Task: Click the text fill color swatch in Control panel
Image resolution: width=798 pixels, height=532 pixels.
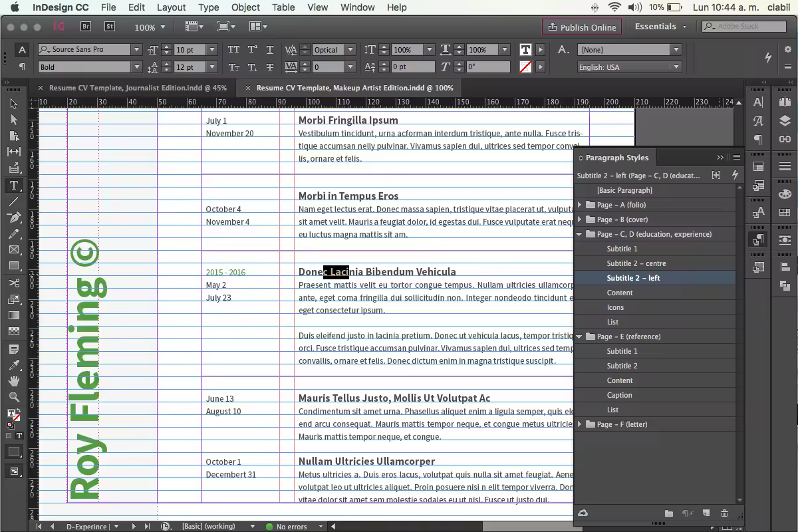Action: pyautogui.click(x=525, y=50)
